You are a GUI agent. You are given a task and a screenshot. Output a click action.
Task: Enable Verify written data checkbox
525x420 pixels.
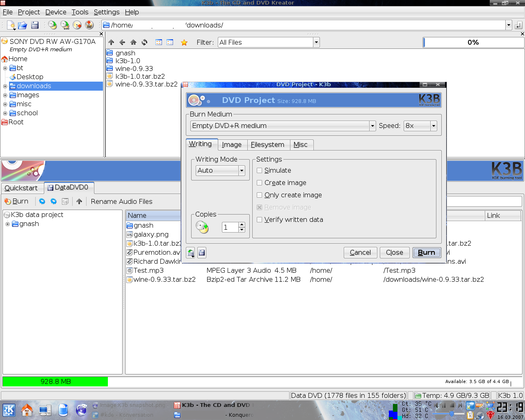click(x=259, y=220)
